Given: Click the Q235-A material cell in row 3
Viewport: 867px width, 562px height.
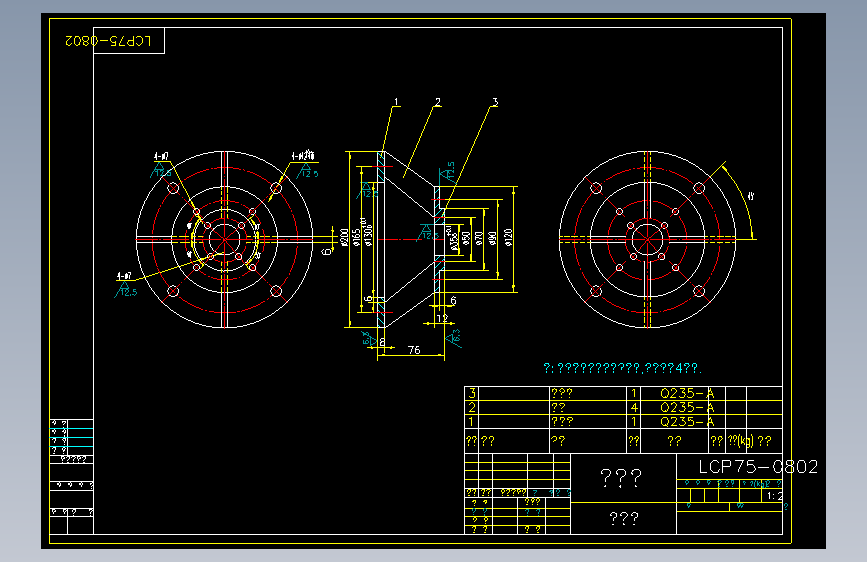Looking at the screenshot, I should click(x=687, y=393).
